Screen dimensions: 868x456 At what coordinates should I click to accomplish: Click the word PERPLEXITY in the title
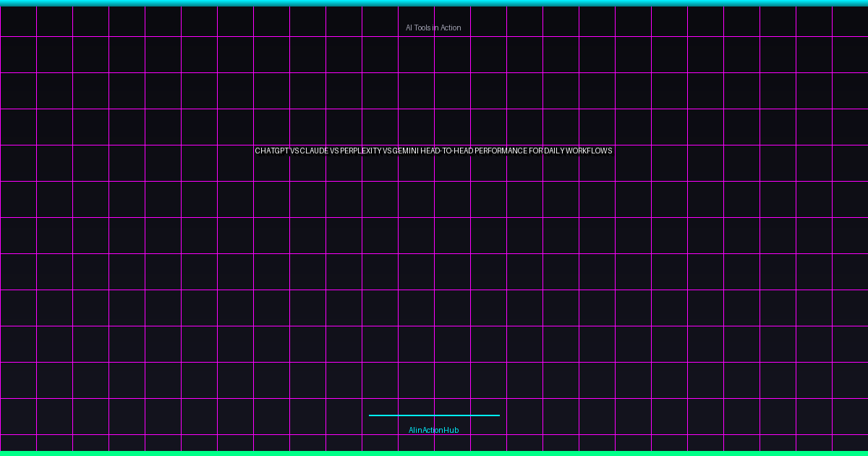[x=360, y=151]
